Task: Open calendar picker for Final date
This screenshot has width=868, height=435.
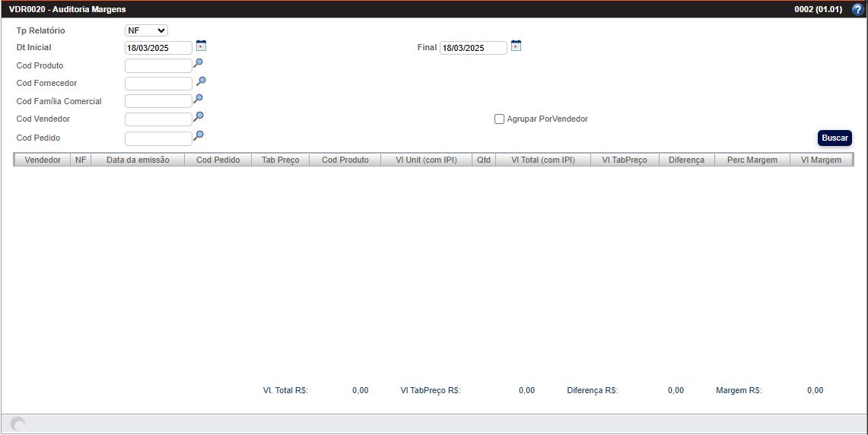Action: [x=516, y=46]
